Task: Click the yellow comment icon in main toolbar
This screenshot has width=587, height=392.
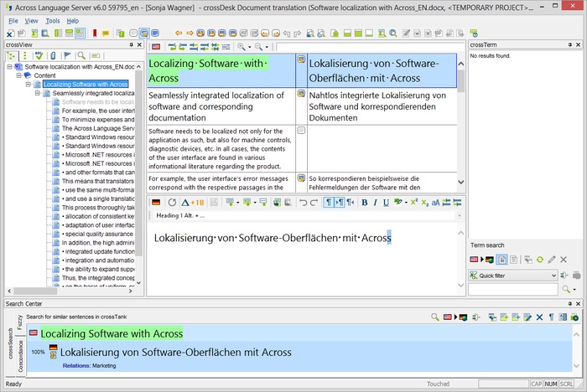Action: pyautogui.click(x=106, y=34)
